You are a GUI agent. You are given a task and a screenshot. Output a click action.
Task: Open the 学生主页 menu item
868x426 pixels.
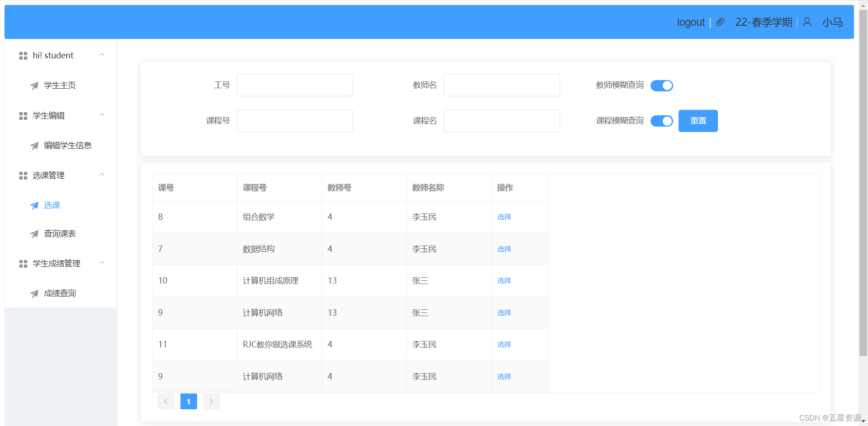61,85
